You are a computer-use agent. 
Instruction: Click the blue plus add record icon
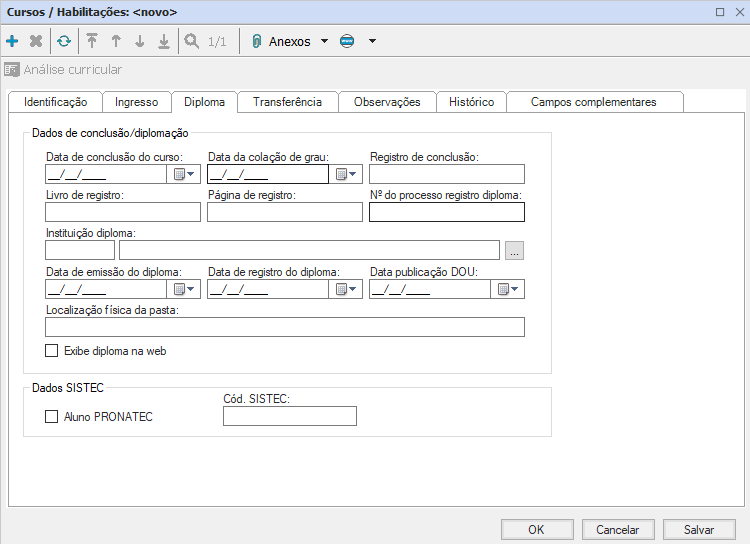(x=12, y=42)
